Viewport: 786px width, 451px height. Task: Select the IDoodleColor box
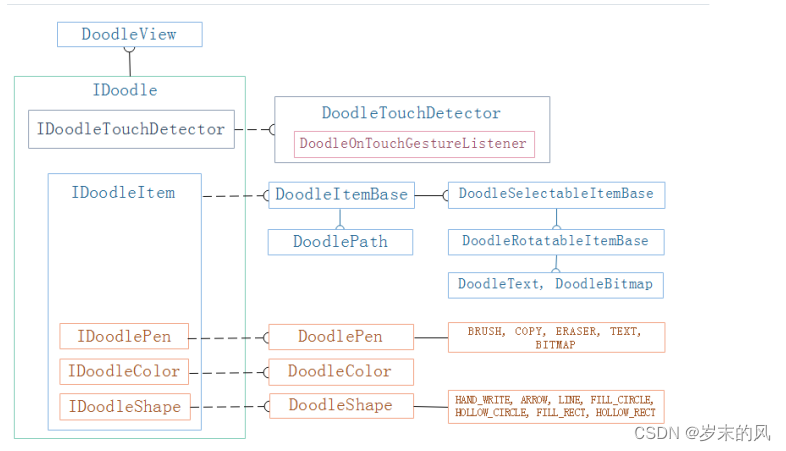124,371
